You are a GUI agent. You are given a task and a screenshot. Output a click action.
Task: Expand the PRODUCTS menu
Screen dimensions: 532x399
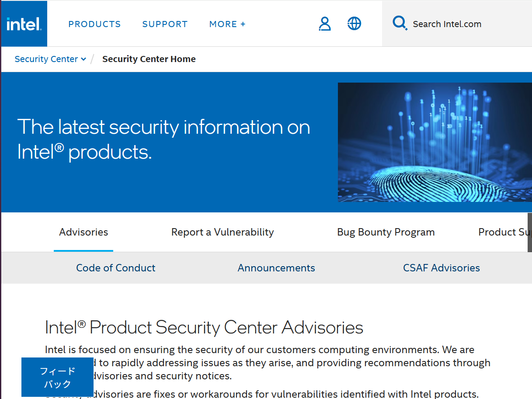pyautogui.click(x=94, y=24)
